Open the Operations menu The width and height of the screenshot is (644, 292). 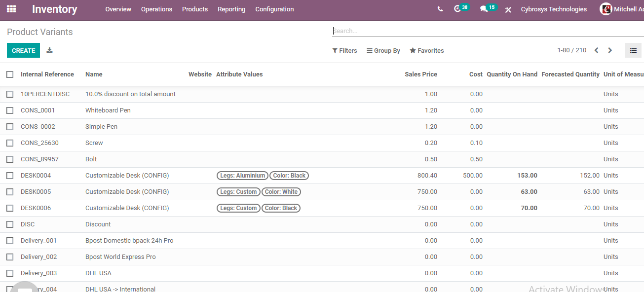click(x=156, y=9)
